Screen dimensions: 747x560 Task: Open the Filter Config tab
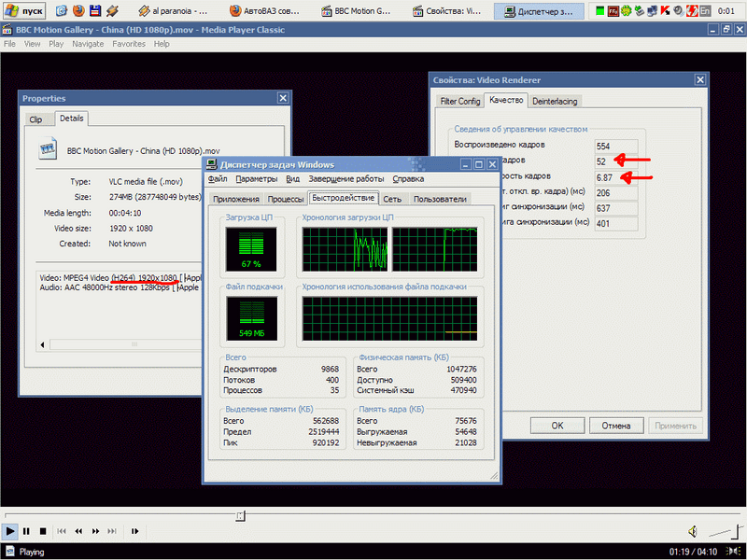click(x=460, y=101)
